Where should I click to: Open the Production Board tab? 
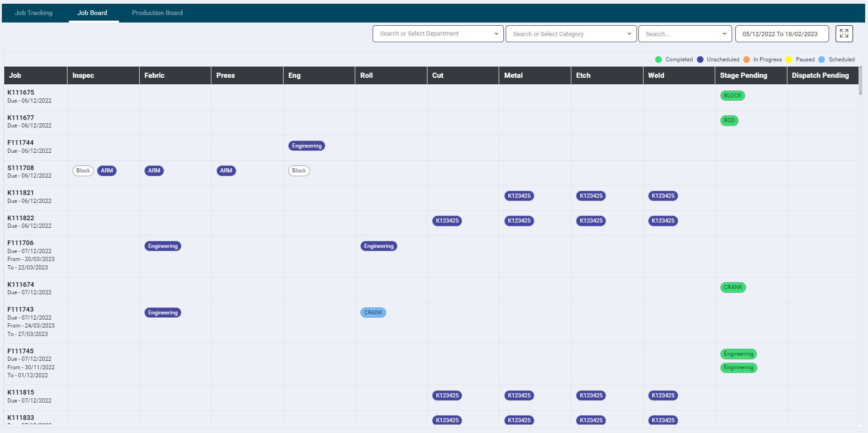(x=157, y=13)
